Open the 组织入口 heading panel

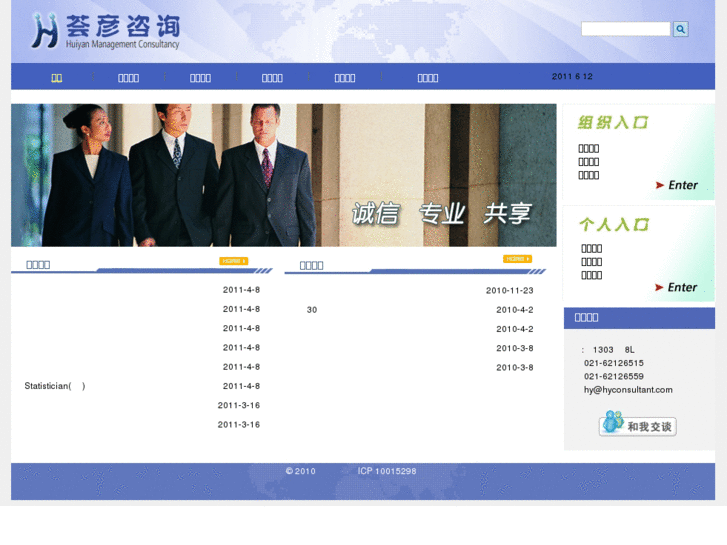(x=612, y=122)
